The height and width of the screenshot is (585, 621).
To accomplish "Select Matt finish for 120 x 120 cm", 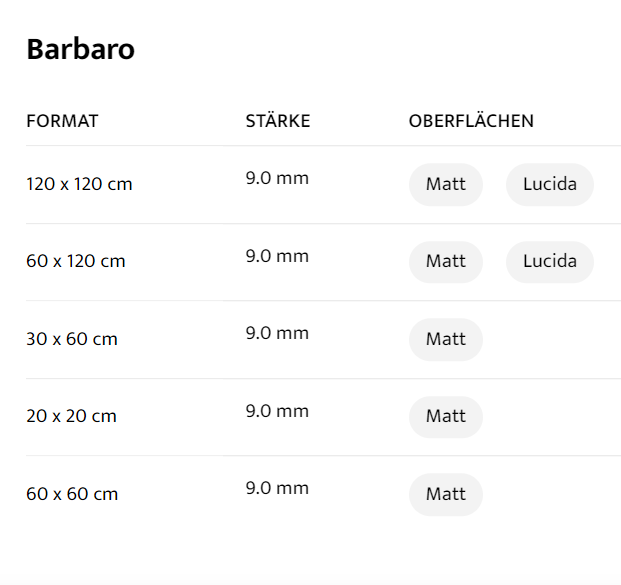I will tap(445, 184).
